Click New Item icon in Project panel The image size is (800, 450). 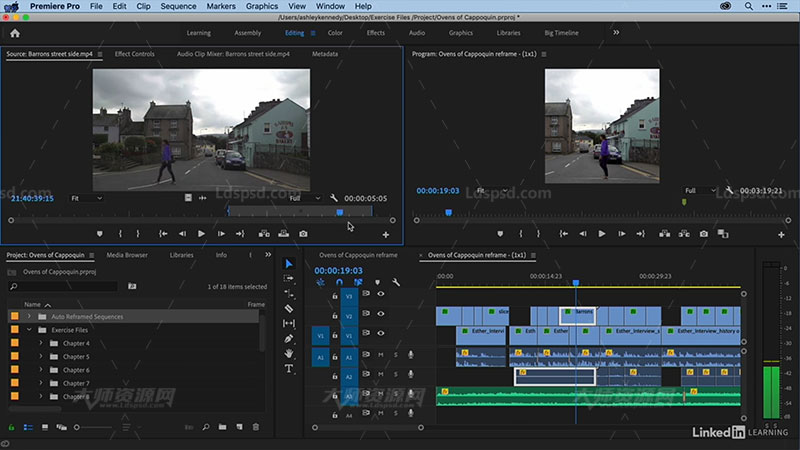(239, 427)
